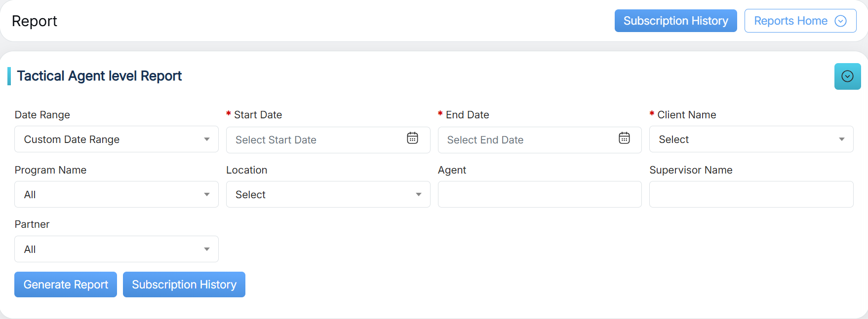Click the End Date calendar icon
The height and width of the screenshot is (319, 868).
coord(624,139)
